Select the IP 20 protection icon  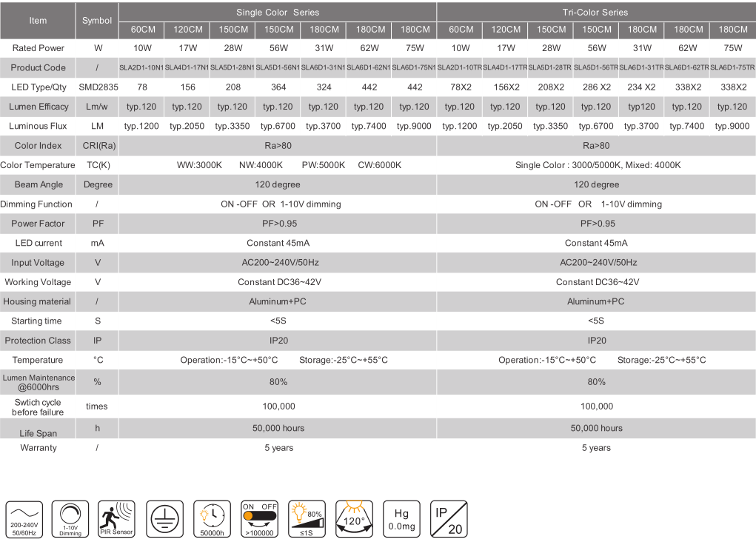pos(449,519)
